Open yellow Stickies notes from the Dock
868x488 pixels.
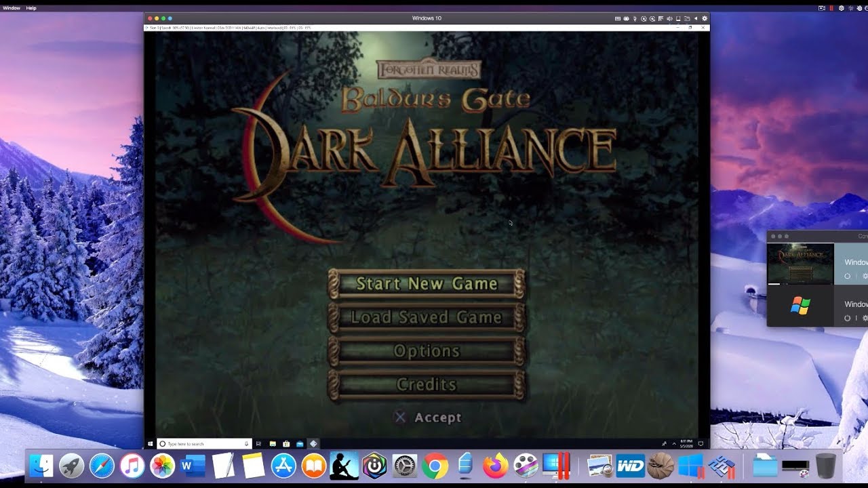click(252, 466)
